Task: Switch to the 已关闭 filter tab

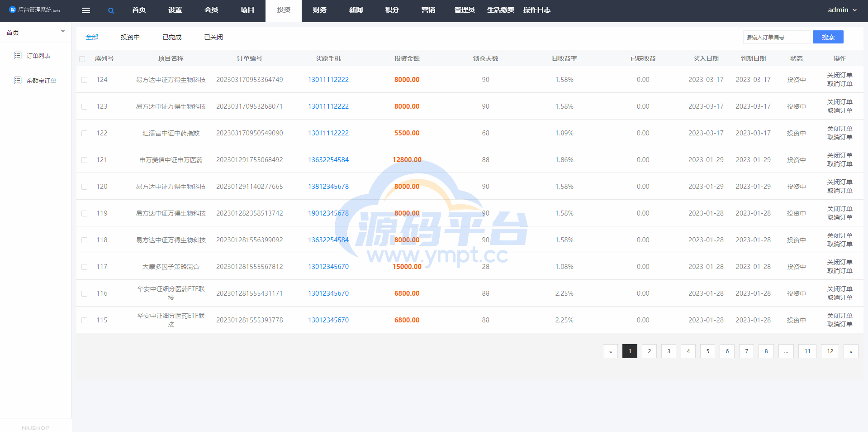Action: coord(213,37)
